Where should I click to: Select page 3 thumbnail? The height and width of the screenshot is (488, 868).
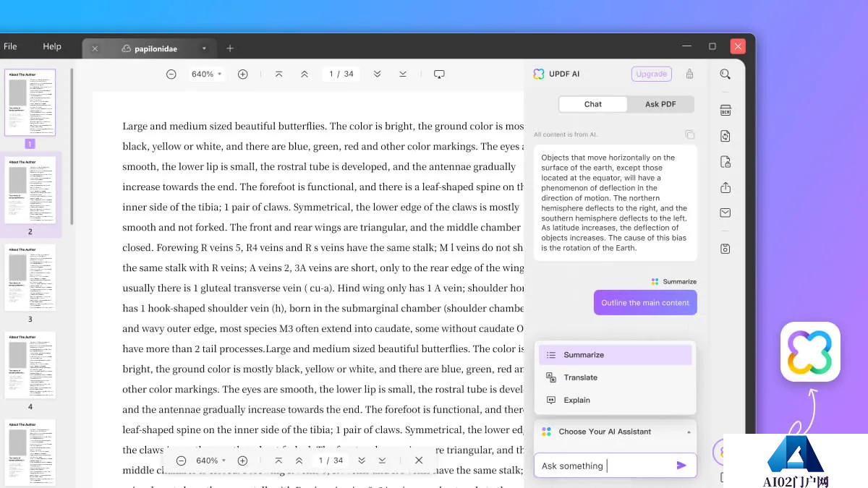coord(30,278)
